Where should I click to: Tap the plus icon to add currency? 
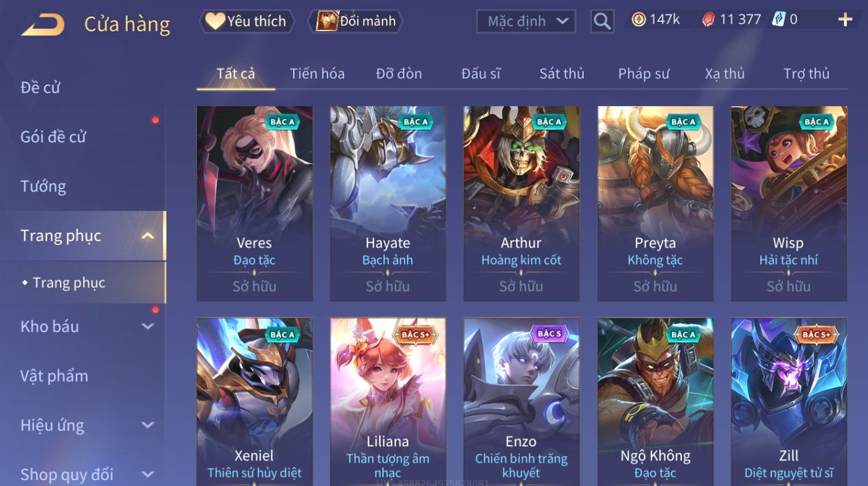click(x=845, y=20)
